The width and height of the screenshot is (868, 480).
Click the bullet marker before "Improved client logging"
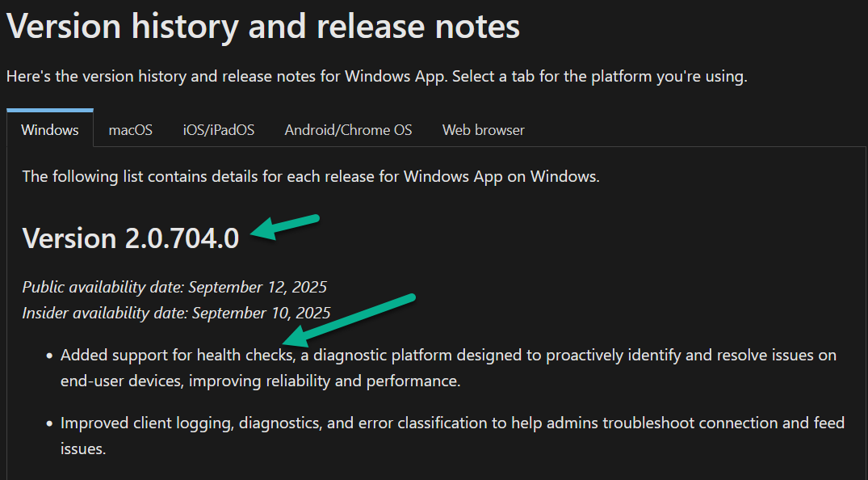[x=50, y=423]
